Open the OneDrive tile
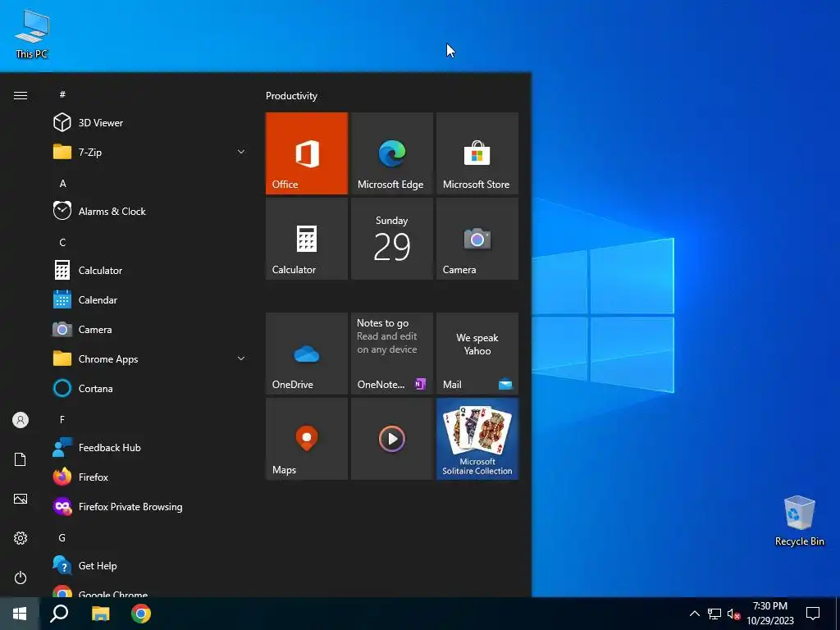 tap(307, 354)
